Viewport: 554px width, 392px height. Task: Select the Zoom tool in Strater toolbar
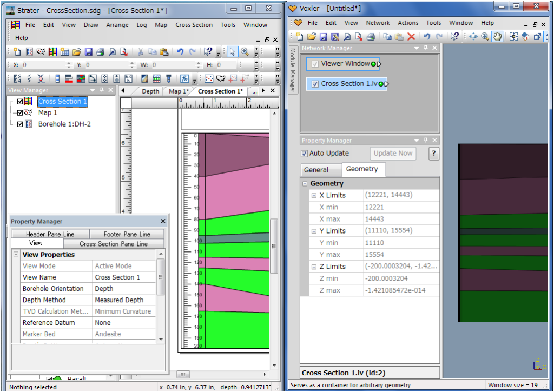[245, 52]
